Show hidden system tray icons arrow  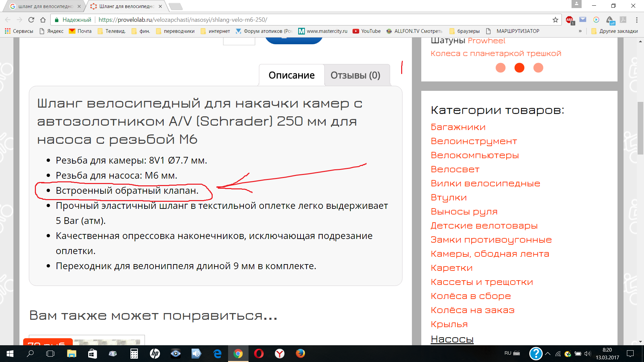pyautogui.click(x=548, y=353)
